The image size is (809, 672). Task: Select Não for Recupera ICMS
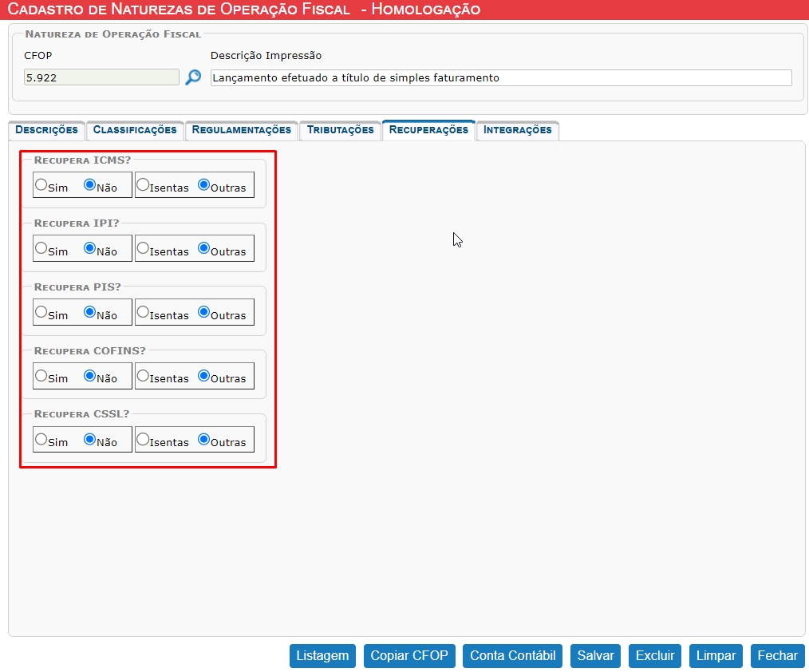click(90, 185)
